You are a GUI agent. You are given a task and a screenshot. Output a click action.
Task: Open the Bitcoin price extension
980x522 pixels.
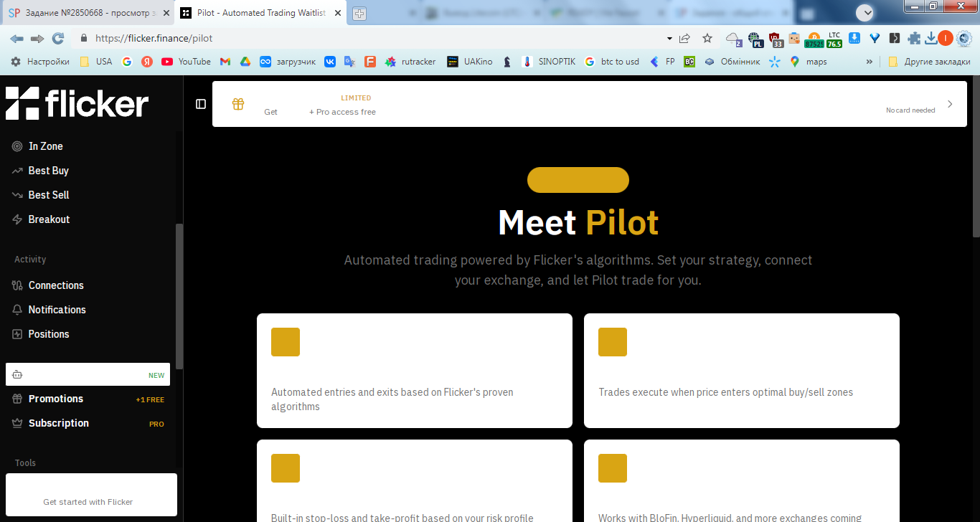pos(814,39)
